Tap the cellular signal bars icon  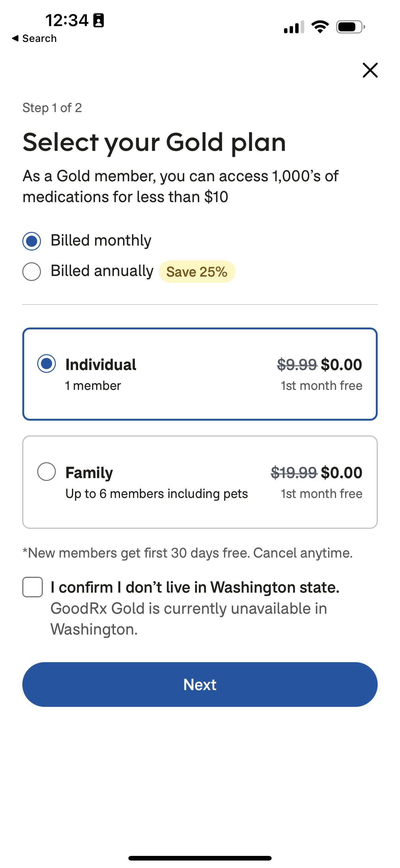pyautogui.click(x=294, y=27)
